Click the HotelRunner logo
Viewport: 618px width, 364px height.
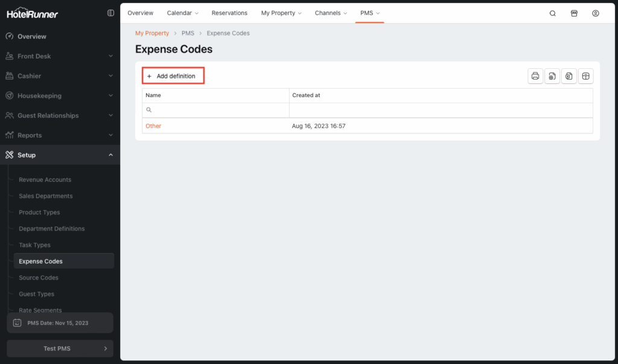[32, 13]
